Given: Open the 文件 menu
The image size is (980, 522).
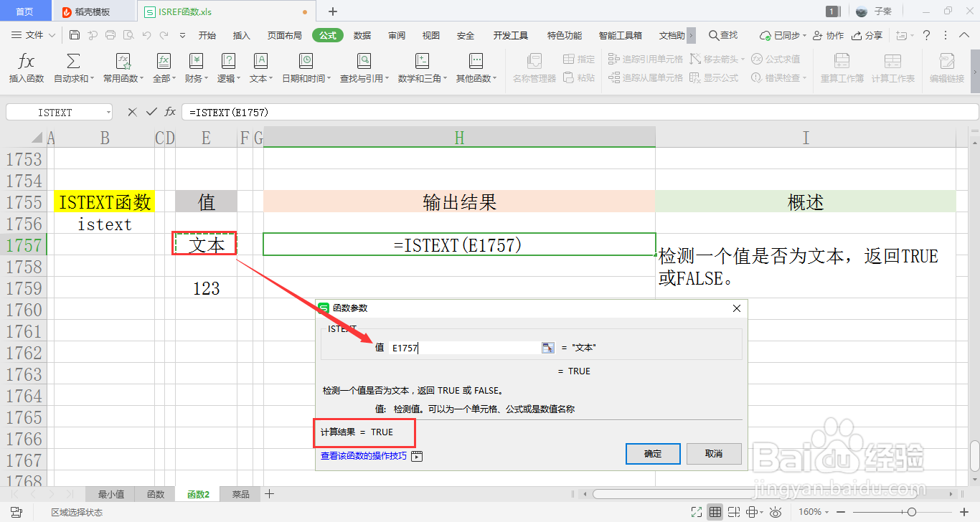Looking at the screenshot, I should point(34,34).
